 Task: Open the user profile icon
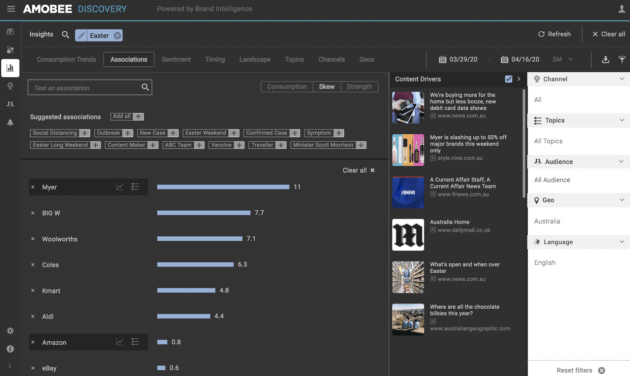(x=621, y=9)
